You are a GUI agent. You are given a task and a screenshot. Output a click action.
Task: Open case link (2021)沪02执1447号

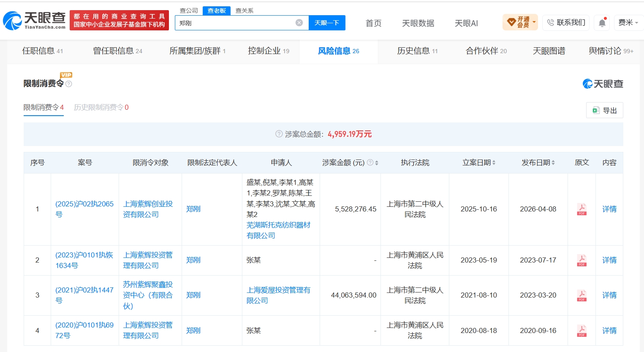84,295
